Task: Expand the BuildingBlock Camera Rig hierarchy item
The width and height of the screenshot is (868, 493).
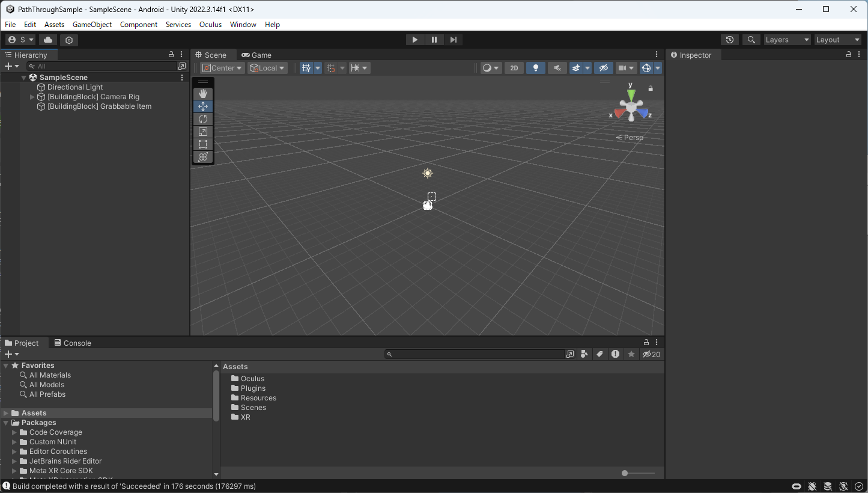Action: click(x=32, y=96)
